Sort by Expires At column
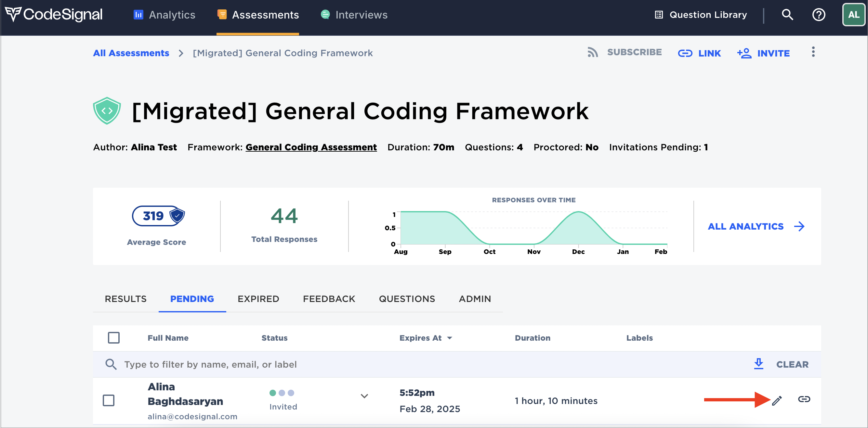Viewport: 868px width, 428px height. pos(426,338)
